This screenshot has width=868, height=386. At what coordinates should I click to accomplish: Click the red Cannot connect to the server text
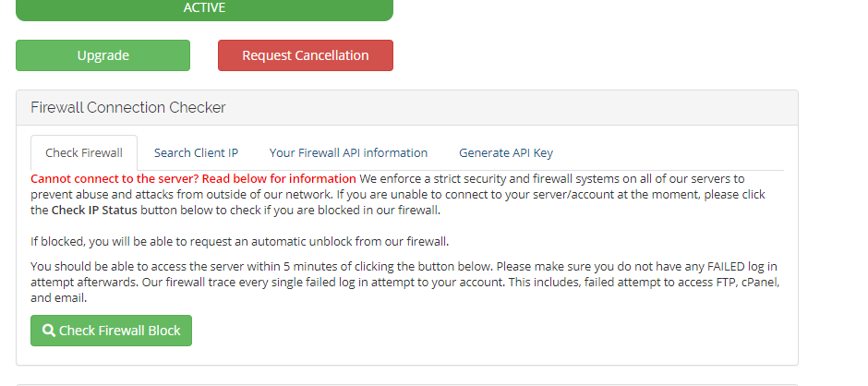(x=193, y=179)
